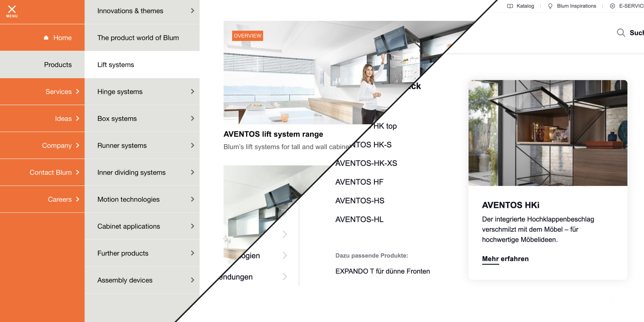Open Assembly devices category
Image resolution: width=644 pixels, height=322 pixels.
coord(142,280)
